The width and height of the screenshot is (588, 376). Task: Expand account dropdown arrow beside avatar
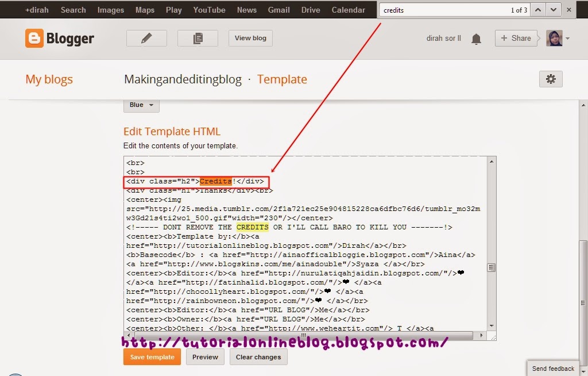click(567, 39)
